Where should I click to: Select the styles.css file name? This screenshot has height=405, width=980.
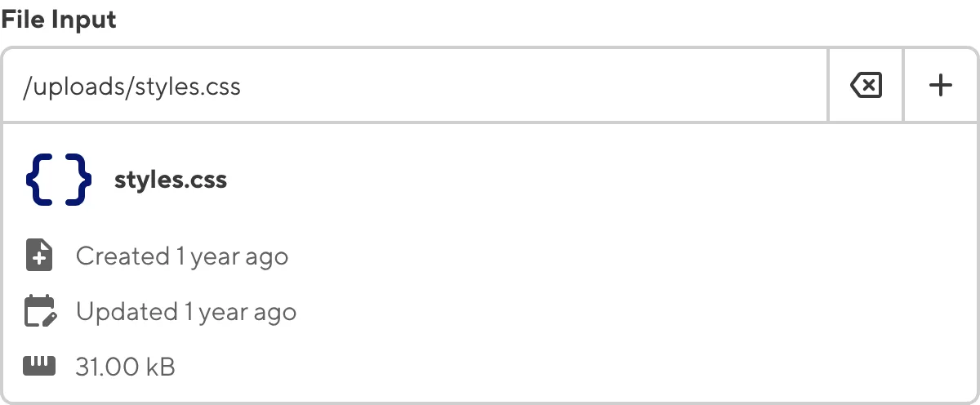pyautogui.click(x=171, y=180)
